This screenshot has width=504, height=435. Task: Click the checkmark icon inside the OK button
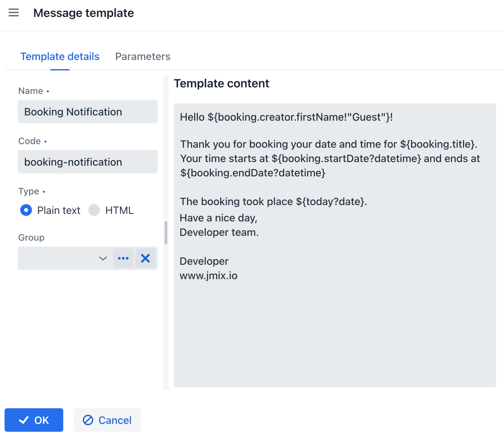tap(23, 420)
